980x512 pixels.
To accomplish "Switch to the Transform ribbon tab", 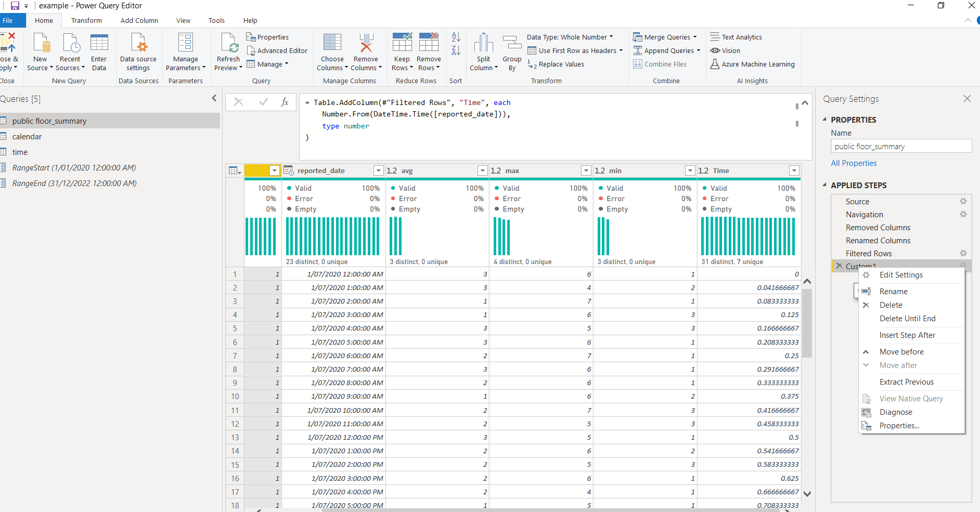I will pyautogui.click(x=87, y=20).
